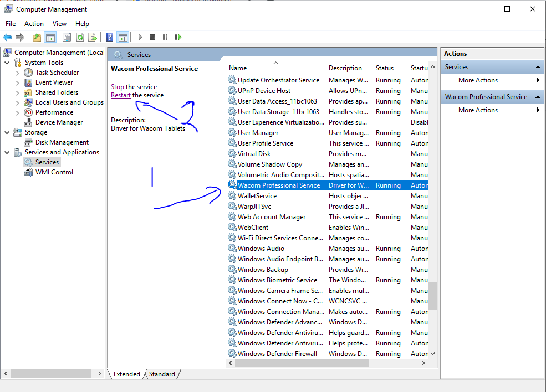The height and width of the screenshot is (392, 546).
Task: Open the View menu
Action: 59,24
